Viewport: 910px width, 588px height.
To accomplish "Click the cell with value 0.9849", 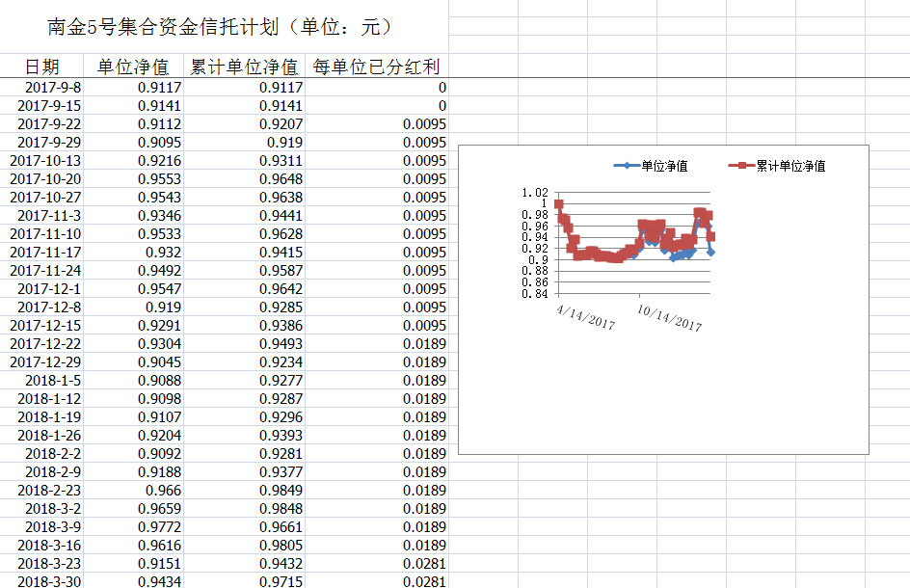I will (281, 491).
